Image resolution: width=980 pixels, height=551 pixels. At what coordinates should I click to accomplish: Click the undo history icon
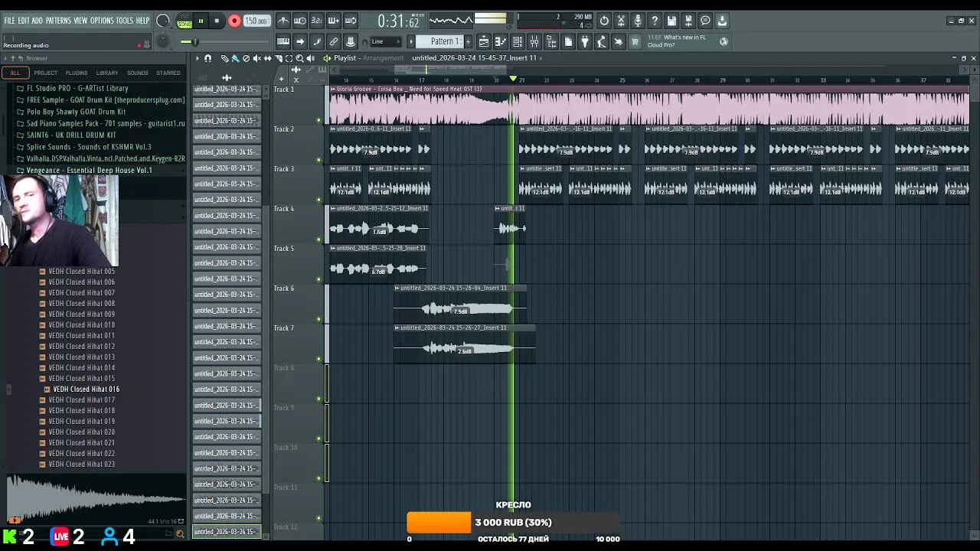pyautogui.click(x=604, y=21)
